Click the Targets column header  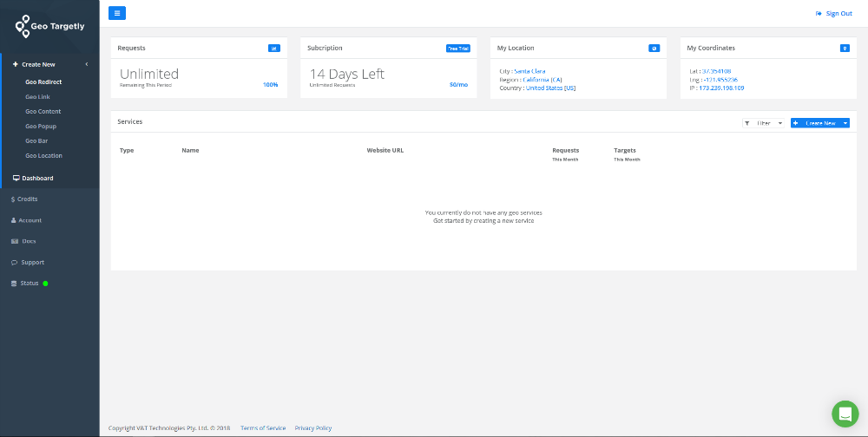point(625,151)
